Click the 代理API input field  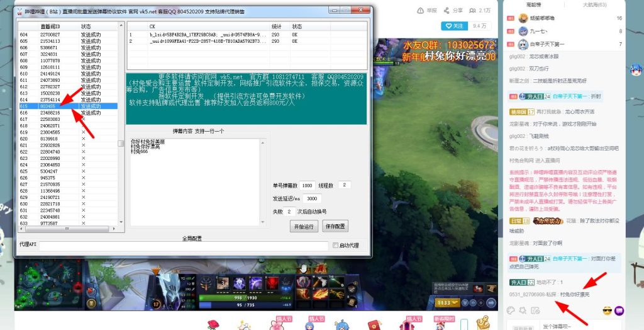point(184,246)
